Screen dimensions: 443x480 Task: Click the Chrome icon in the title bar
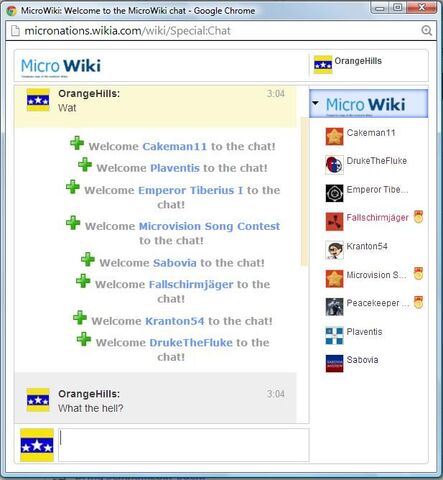(x=11, y=11)
